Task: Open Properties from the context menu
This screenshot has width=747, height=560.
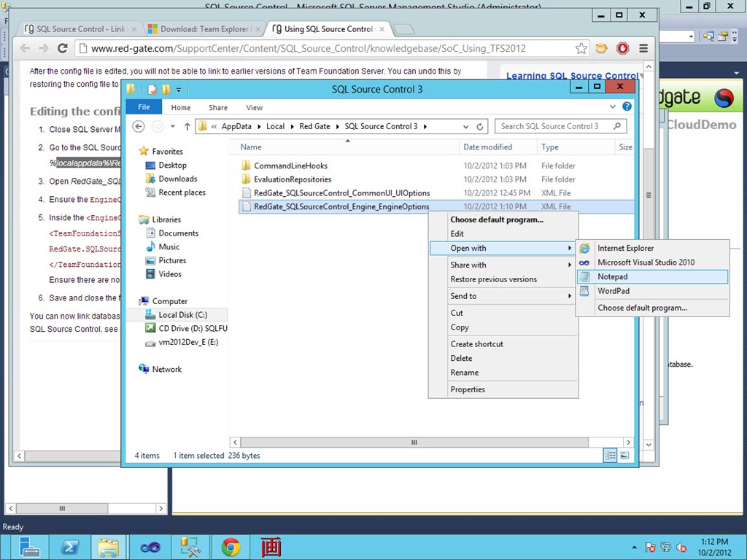Action: tap(503, 389)
